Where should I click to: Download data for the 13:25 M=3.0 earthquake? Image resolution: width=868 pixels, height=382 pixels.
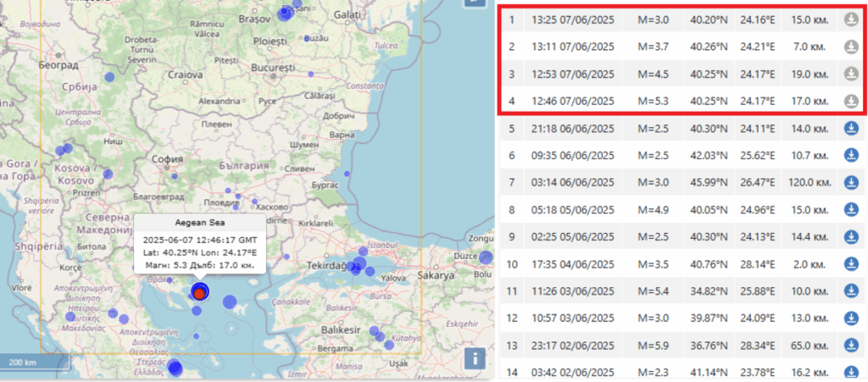click(851, 19)
